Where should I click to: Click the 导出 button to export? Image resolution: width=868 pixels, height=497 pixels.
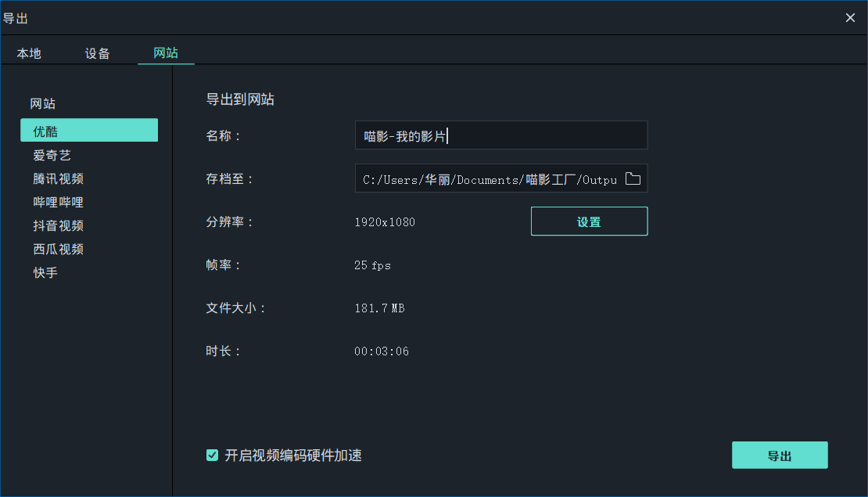(780, 455)
